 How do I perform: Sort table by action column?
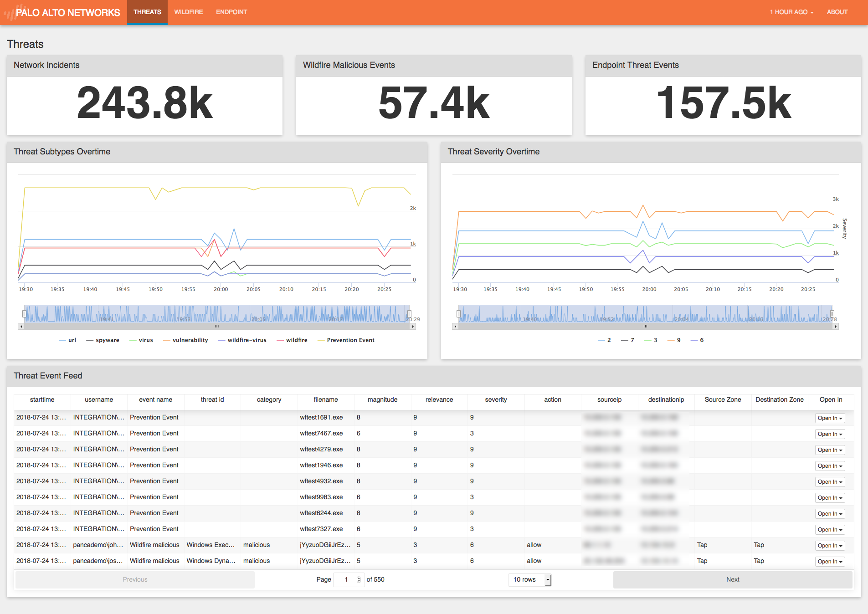(553, 399)
